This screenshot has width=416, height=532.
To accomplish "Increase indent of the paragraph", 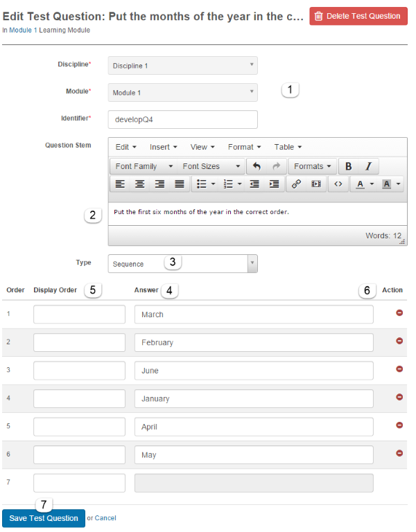I will point(275,184).
